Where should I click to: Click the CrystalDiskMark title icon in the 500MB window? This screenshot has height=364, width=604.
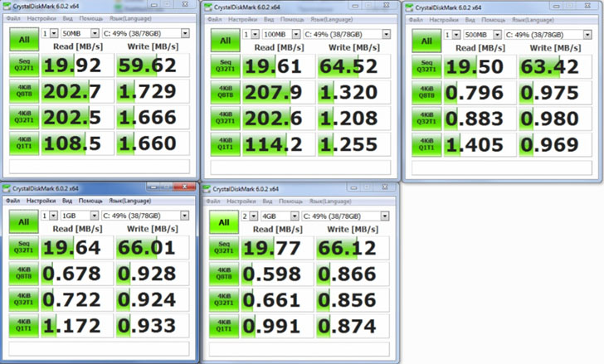[x=409, y=7]
